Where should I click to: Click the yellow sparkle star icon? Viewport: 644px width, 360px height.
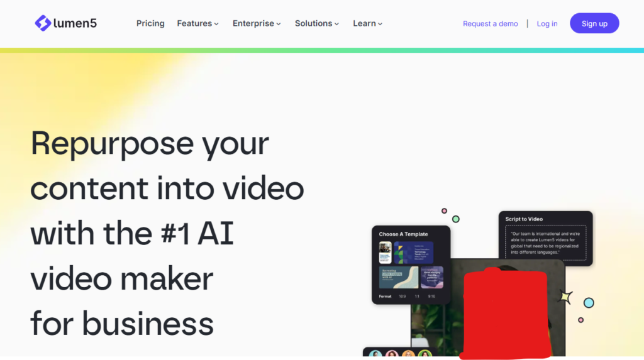565,297
